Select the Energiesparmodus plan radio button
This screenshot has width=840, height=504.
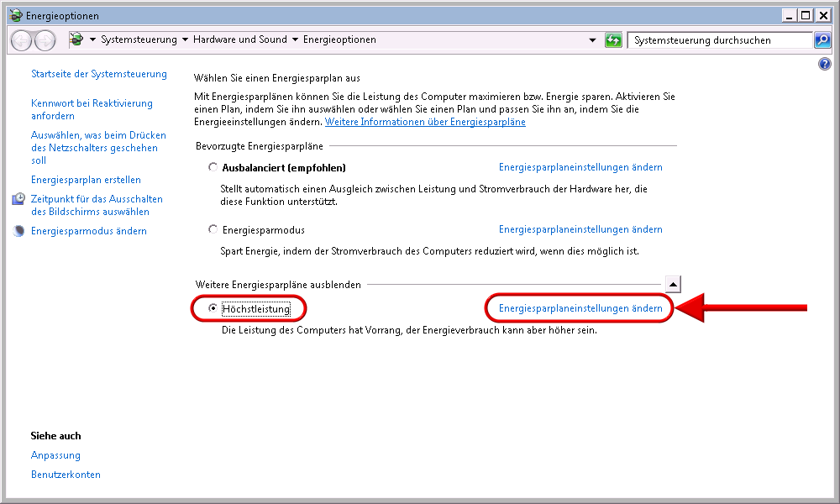(213, 230)
